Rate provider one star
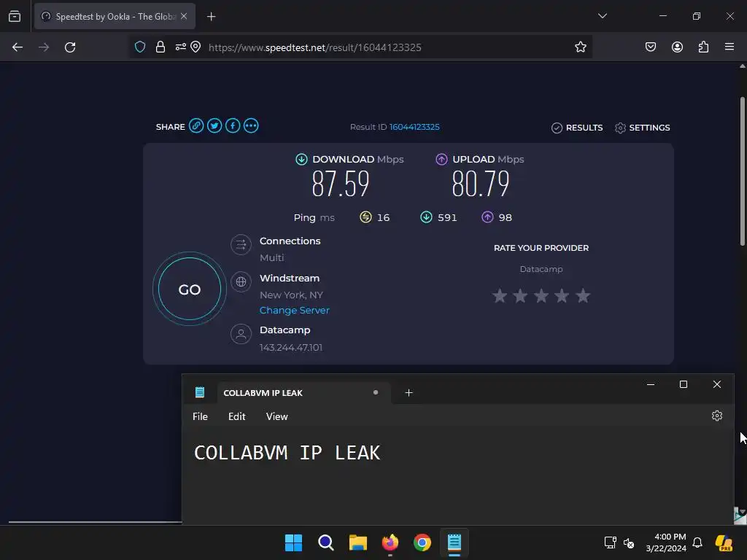The width and height of the screenshot is (747, 560). click(x=500, y=296)
